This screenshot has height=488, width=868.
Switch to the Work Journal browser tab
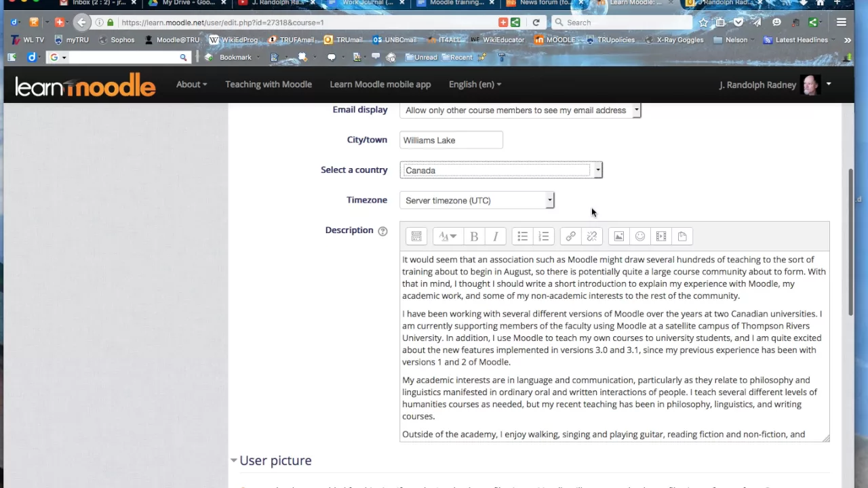coord(366,3)
